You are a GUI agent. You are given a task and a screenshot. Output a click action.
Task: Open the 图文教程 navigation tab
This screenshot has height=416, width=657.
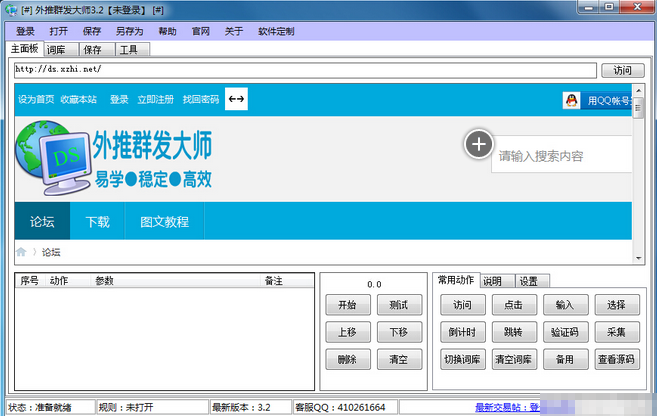[x=164, y=222]
